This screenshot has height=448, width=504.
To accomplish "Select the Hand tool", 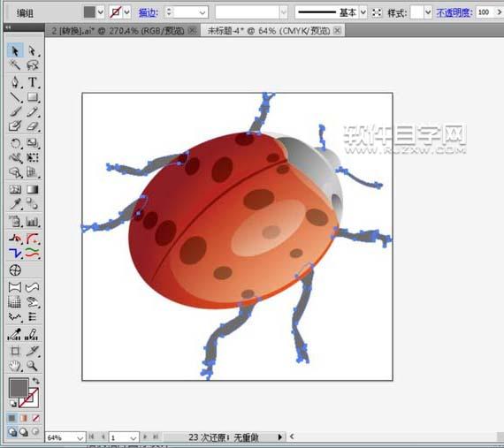I will (15, 366).
